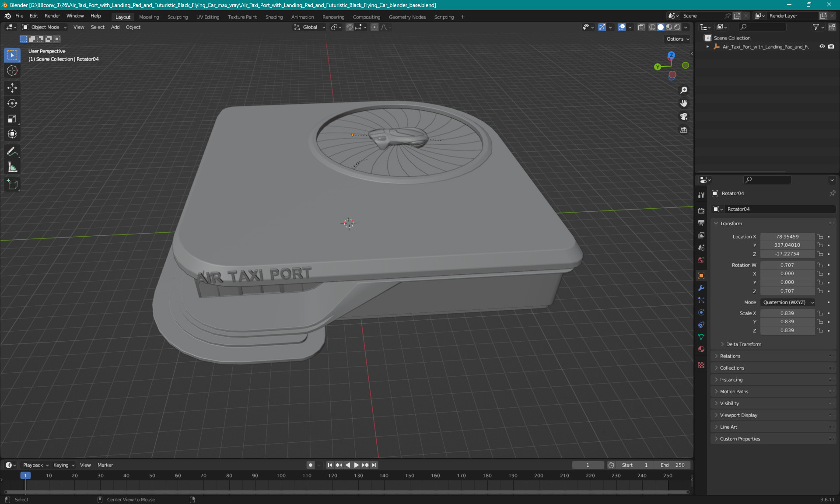Switch to the Shading workspace tab
The height and width of the screenshot is (504, 840).
(274, 17)
